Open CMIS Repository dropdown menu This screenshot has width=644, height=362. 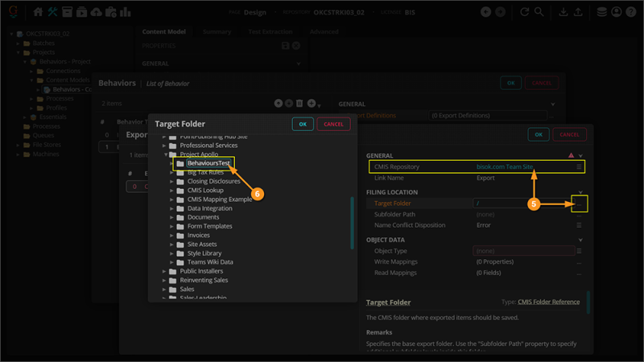click(579, 167)
